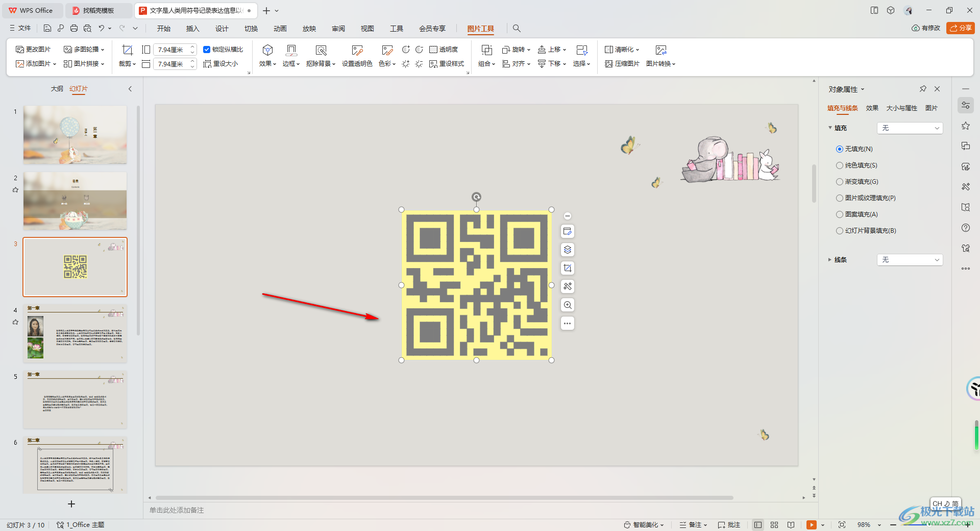Click the 抠除背景 remove background icon
The image size is (980, 531).
tap(321, 50)
